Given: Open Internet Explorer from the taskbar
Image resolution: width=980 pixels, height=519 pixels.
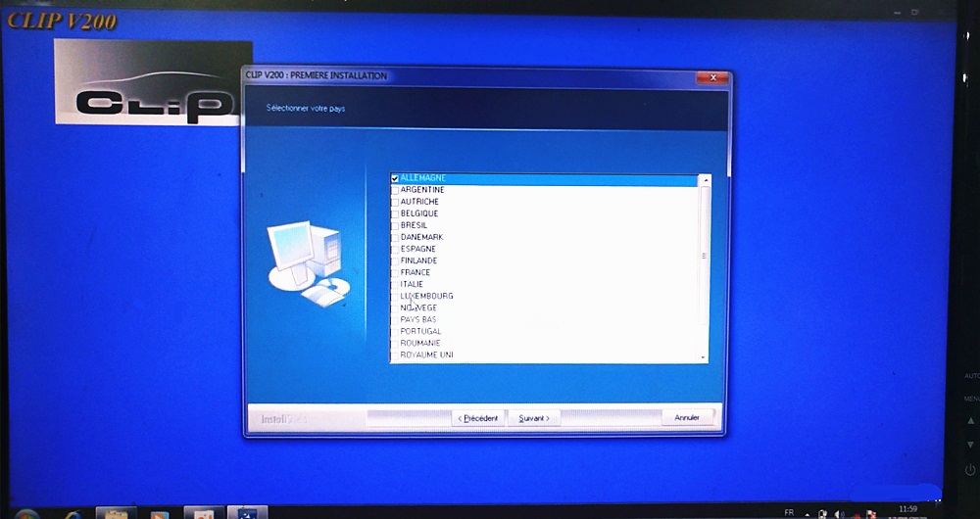Looking at the screenshot, I should coord(72,513).
